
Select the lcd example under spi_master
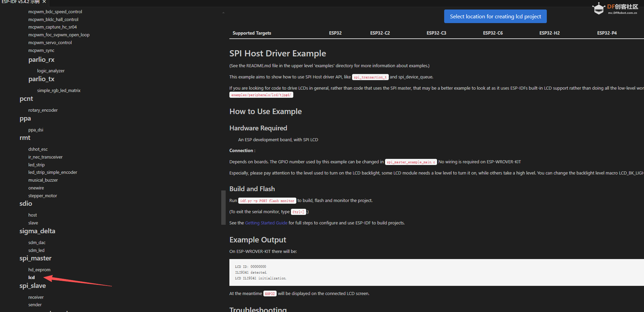tap(32, 278)
